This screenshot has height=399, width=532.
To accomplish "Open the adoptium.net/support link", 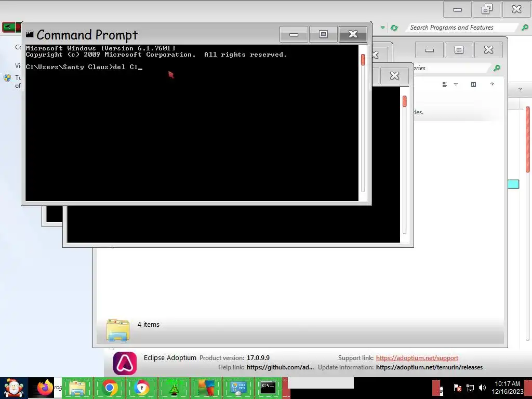I will coord(417,358).
